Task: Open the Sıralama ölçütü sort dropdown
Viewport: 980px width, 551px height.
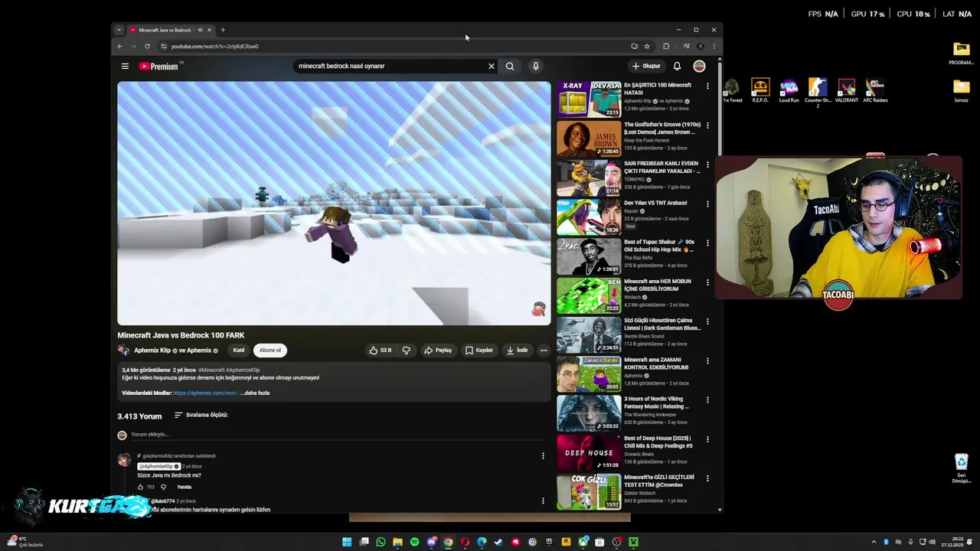Action: pyautogui.click(x=201, y=416)
